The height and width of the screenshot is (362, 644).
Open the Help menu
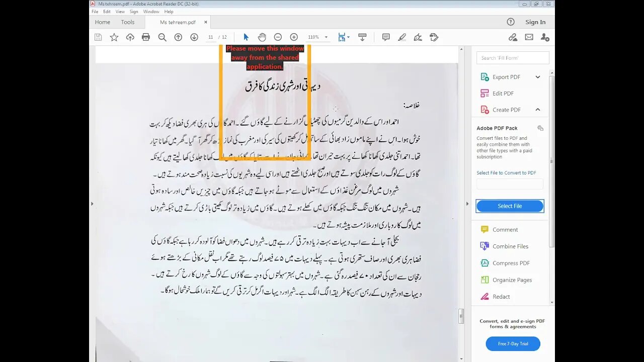tap(169, 12)
